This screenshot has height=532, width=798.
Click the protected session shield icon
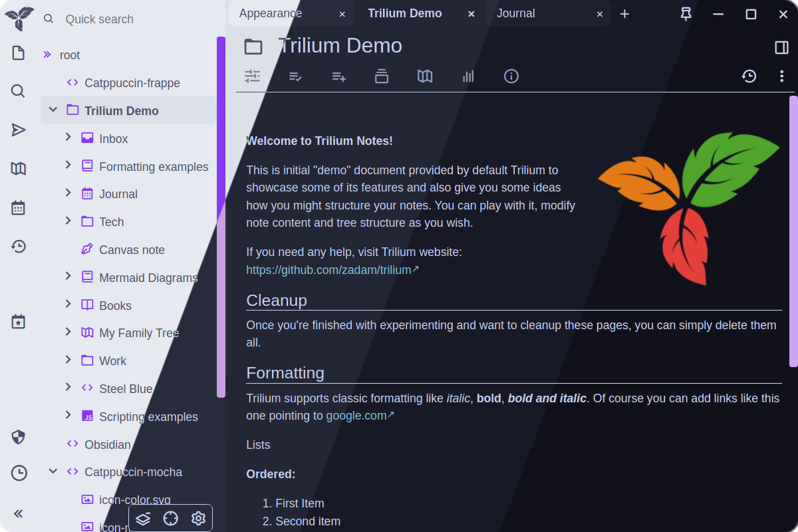[19, 437]
